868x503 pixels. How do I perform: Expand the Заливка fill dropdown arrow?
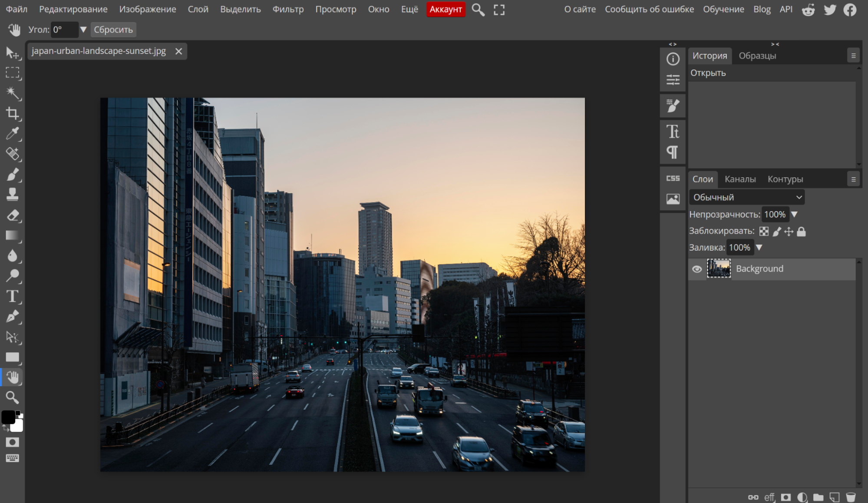(x=759, y=248)
